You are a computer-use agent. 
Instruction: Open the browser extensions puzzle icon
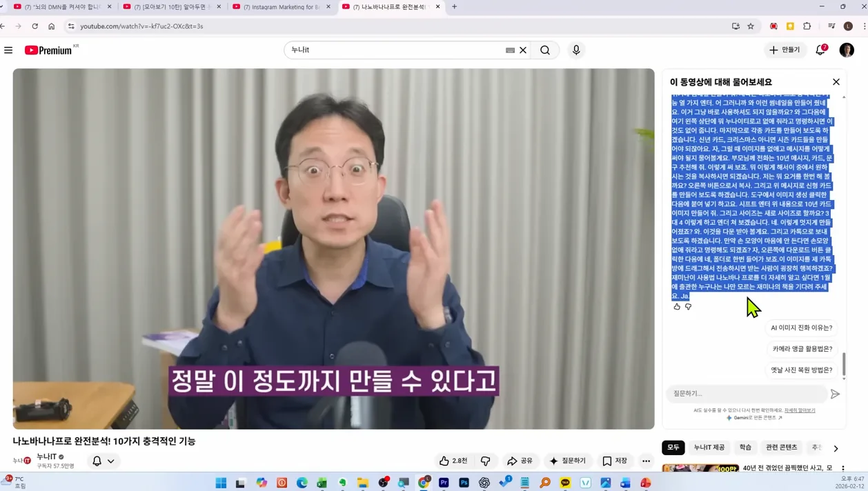tap(807, 26)
